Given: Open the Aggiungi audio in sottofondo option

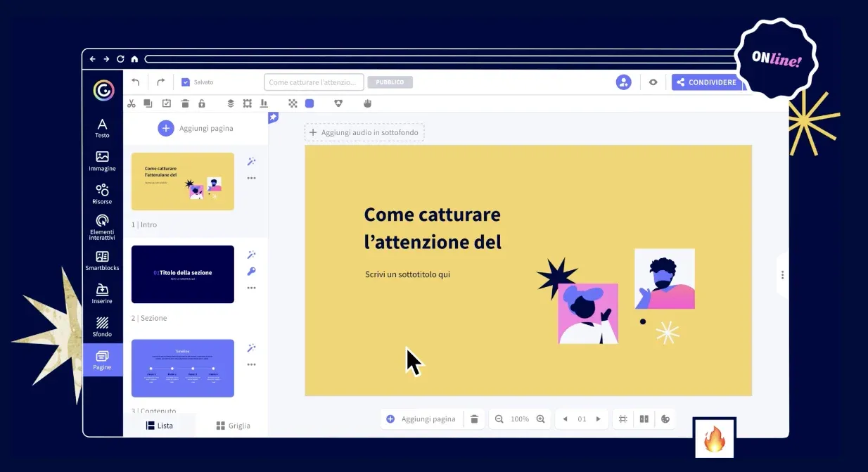Looking at the screenshot, I should point(364,132).
